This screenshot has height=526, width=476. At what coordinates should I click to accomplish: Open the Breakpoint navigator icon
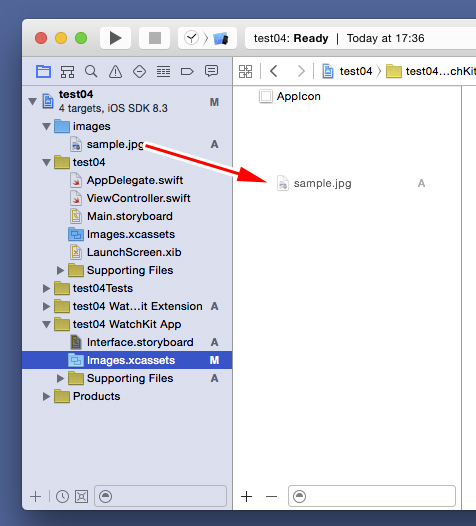pyautogui.click(x=187, y=71)
